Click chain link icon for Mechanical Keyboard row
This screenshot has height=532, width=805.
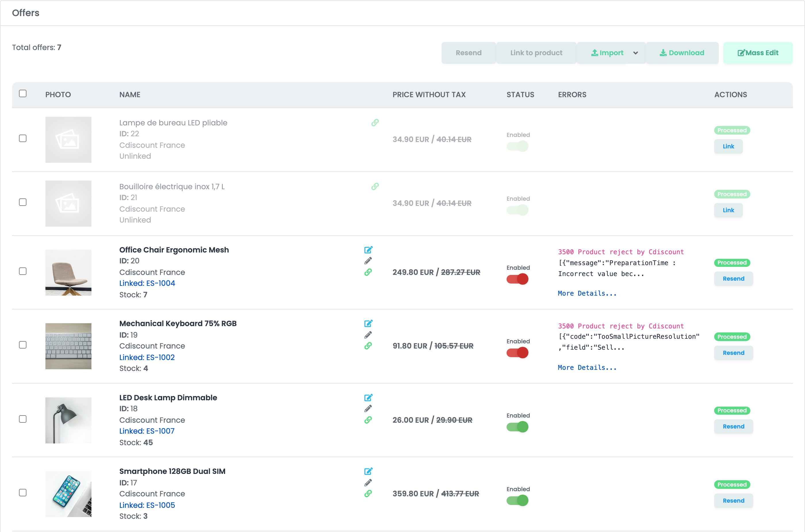pyautogui.click(x=368, y=346)
